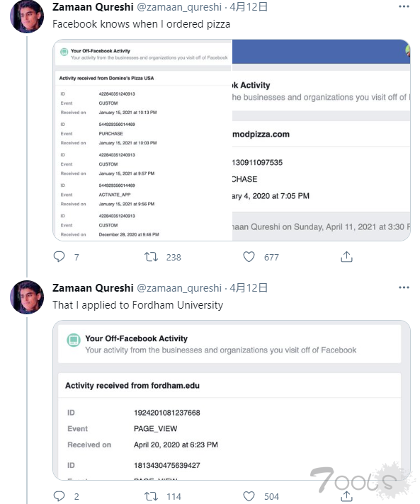Viewport: 420px width, 504px height.
Task: Open Zamaan Qureshi's avatar on second tweet
Action: (x=27, y=297)
